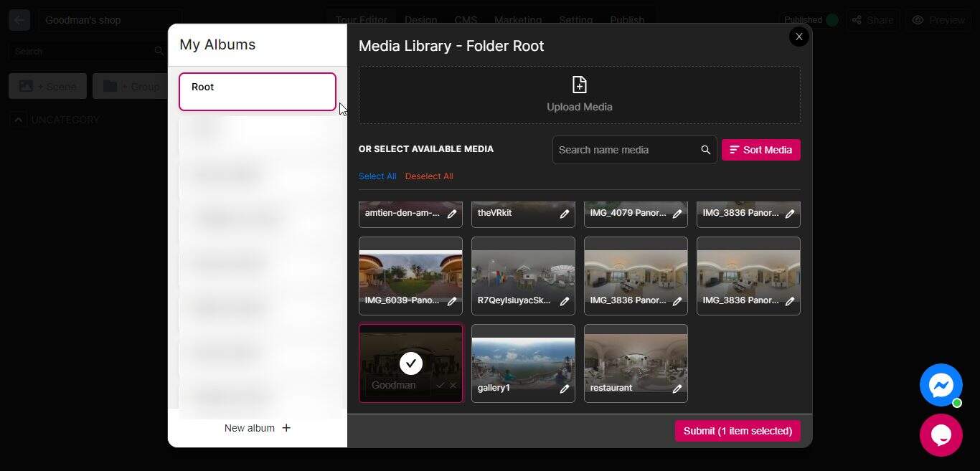Open the Sort Media options
Screen dimensions: 980x471
pyautogui.click(x=761, y=150)
